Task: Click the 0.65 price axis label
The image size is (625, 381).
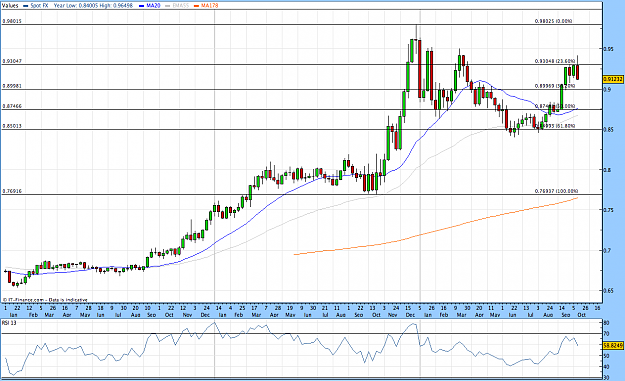Action: coord(608,291)
